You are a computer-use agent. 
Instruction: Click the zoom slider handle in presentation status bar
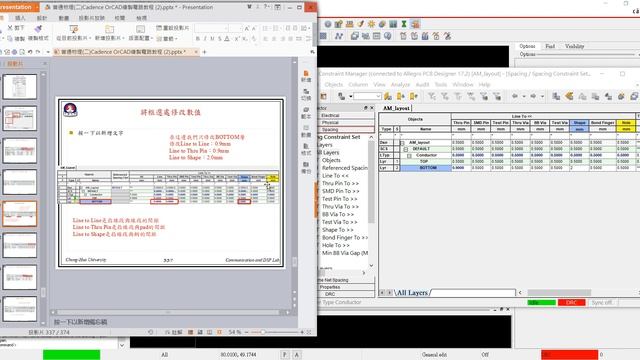[x=263, y=332]
